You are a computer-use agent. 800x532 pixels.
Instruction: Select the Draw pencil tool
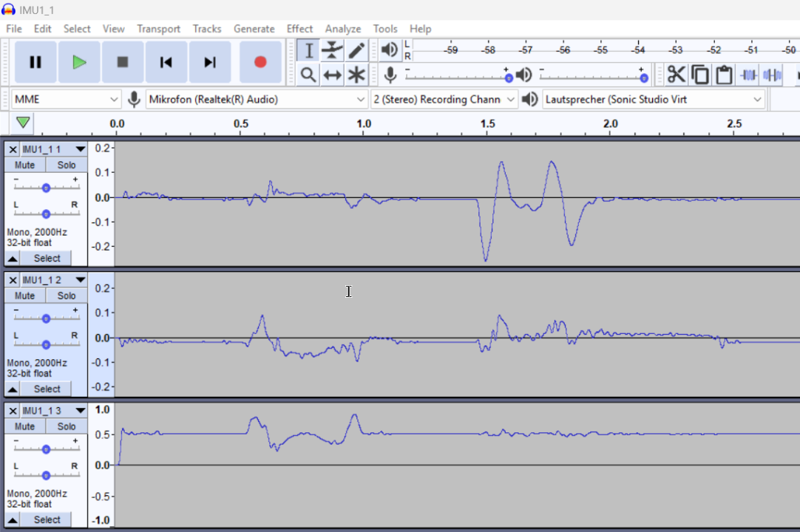tap(356, 50)
